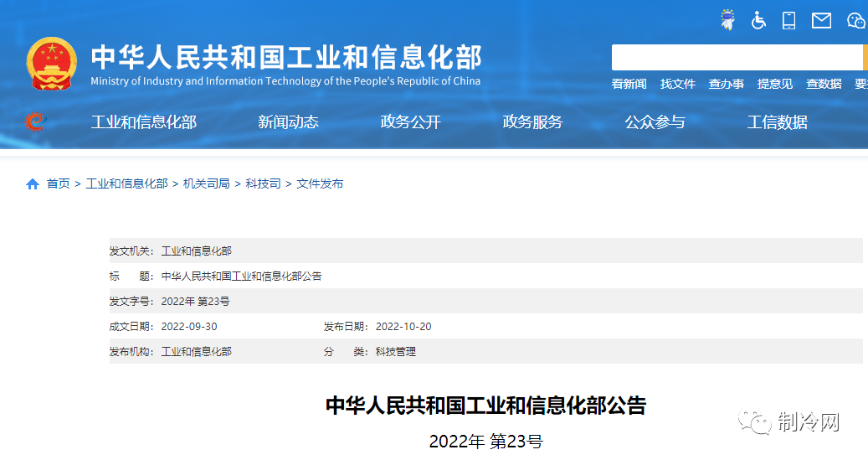Open 新闻动态 navigation menu
Screen dimensions: 868x460
coord(289,122)
